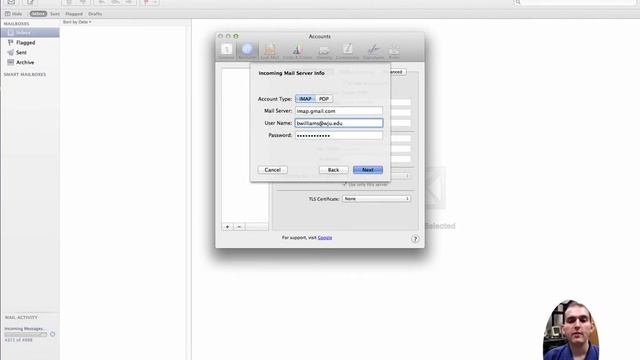Image resolution: width=640 pixels, height=360 pixels.
Task: Click the Mail Activity section header
Action: (x=21, y=318)
